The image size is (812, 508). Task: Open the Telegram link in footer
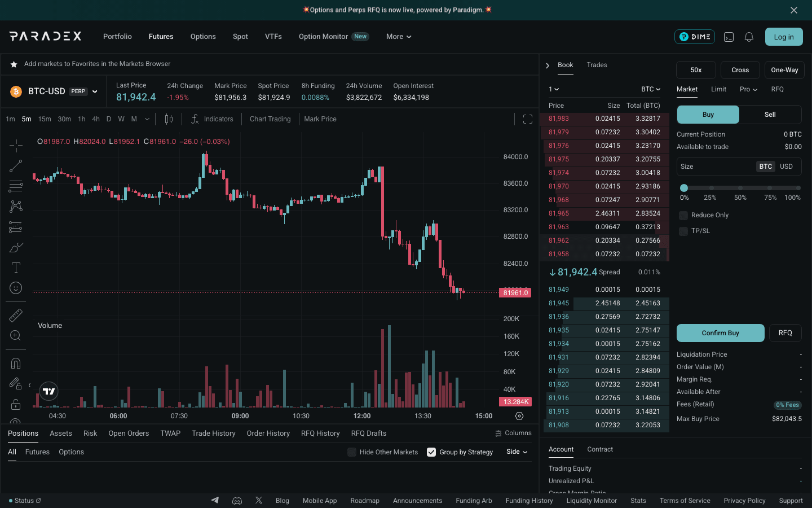pos(215,501)
